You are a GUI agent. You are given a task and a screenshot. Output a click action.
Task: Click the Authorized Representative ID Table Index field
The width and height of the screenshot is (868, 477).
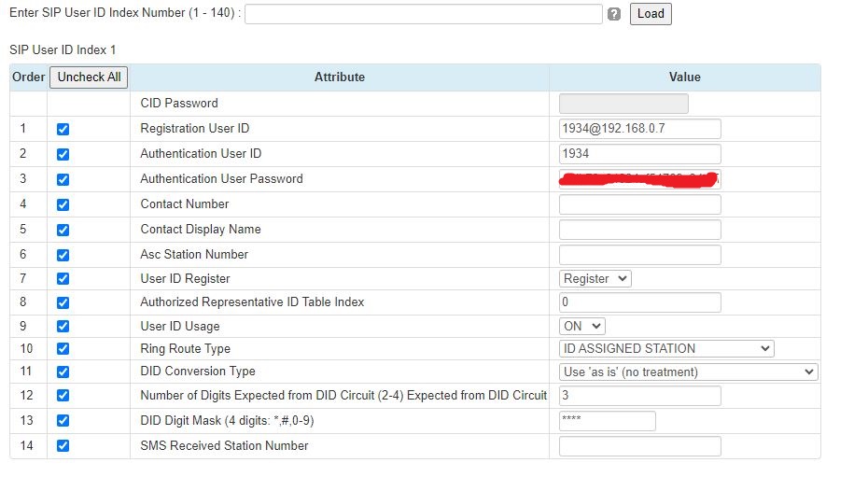coord(639,302)
